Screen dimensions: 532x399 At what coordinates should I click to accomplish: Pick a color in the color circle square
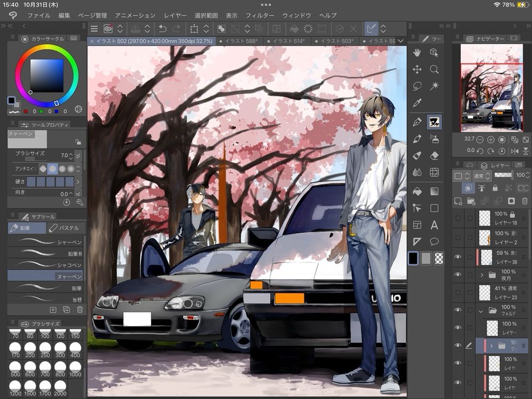pos(47,76)
